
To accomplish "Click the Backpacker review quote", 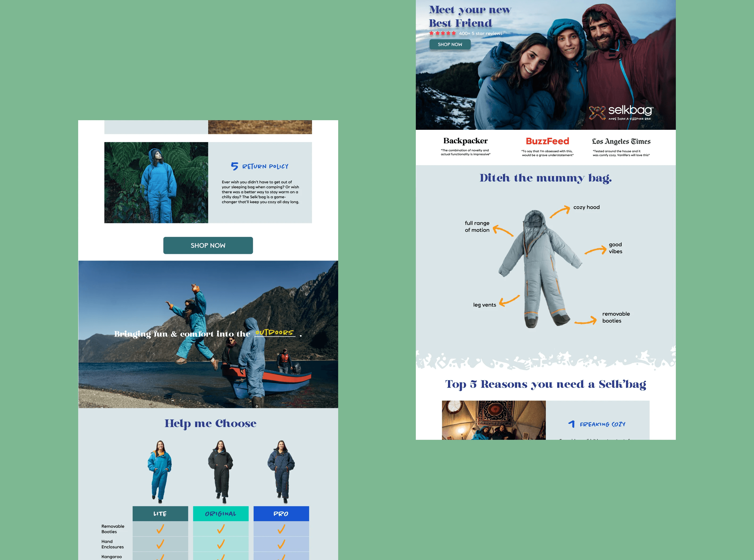I will [x=465, y=152].
